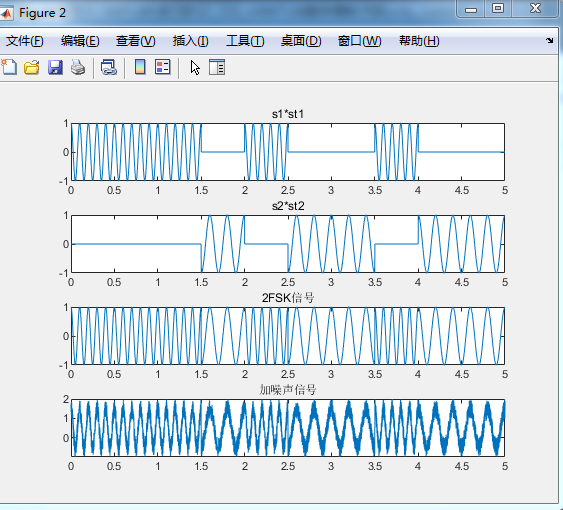Image resolution: width=563 pixels, height=510 pixels.
Task: Click the s1*st1 subplot title
Action: coord(288,114)
